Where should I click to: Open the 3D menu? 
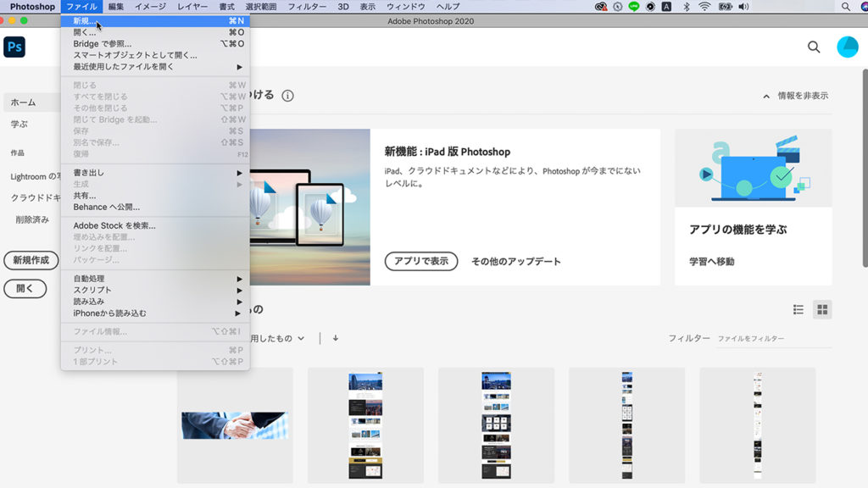pyautogui.click(x=343, y=7)
